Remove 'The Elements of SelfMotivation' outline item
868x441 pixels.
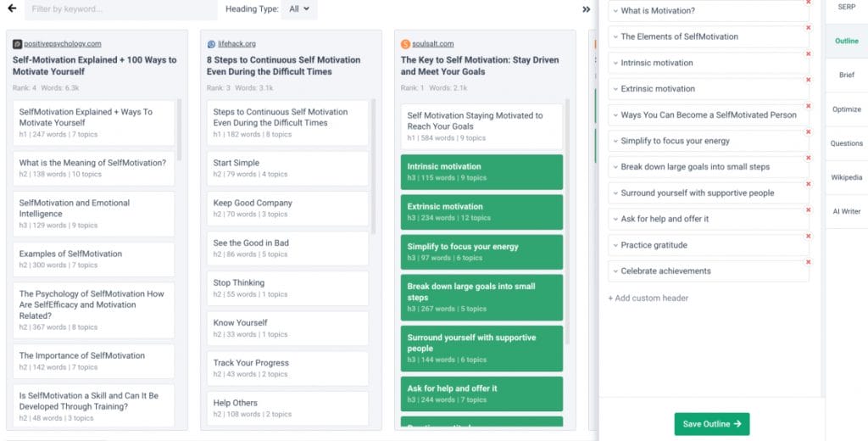pyautogui.click(x=808, y=28)
